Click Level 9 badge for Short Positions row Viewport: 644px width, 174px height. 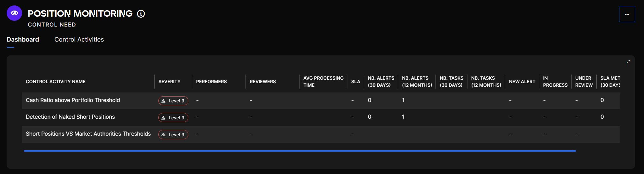173,135
